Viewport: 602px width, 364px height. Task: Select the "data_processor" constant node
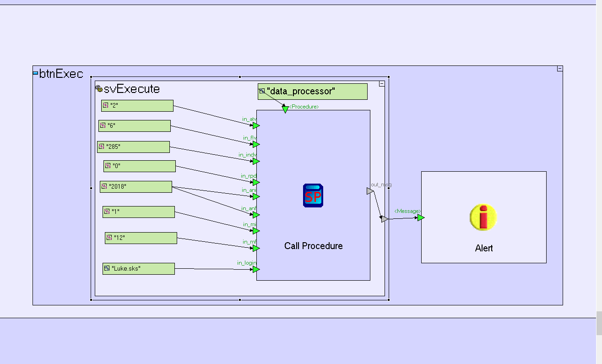(312, 92)
